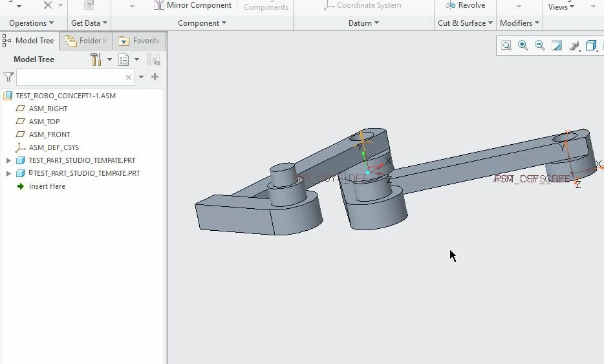
Task: Open the rendering options icon
Action: 574,45
